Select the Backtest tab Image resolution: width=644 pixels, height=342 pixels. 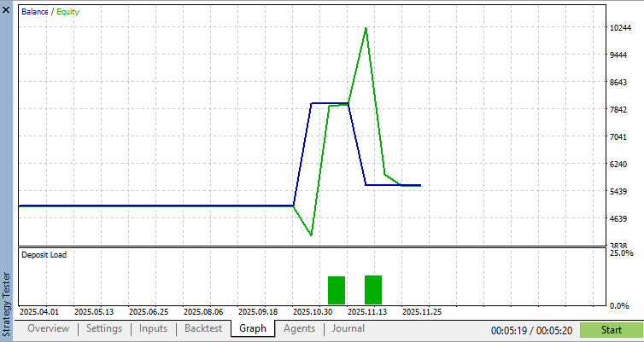pyautogui.click(x=203, y=328)
